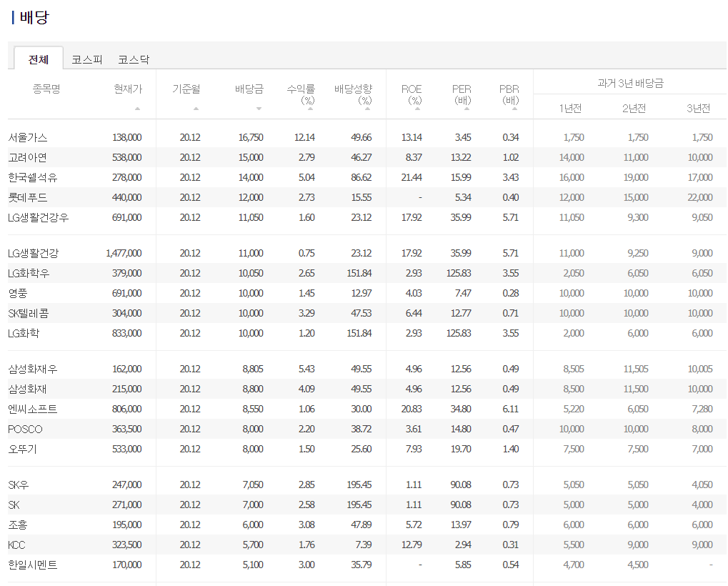This screenshot has height=586, width=728.
Task: Select 서울가스 price 138,000
Action: point(126,137)
